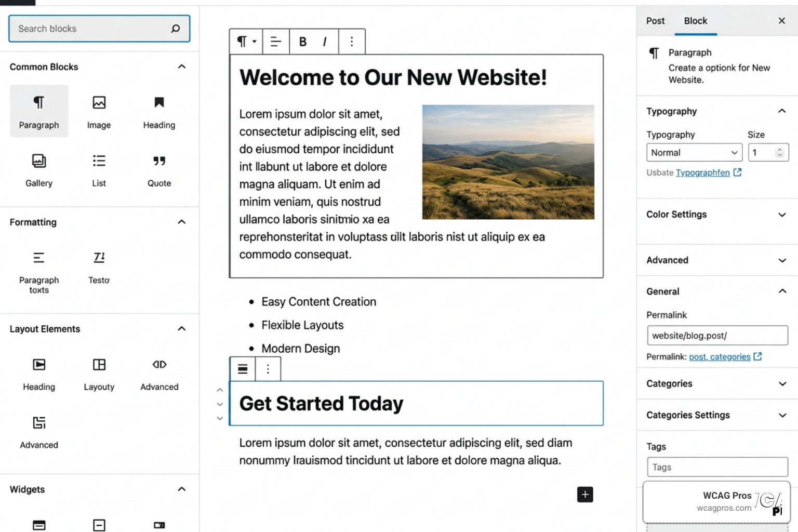
Task: Toggle italic formatting
Action: [x=325, y=42]
